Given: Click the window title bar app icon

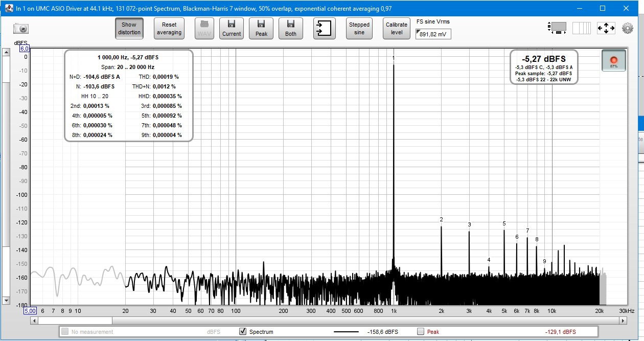Looking at the screenshot, I should pyautogui.click(x=9, y=8).
